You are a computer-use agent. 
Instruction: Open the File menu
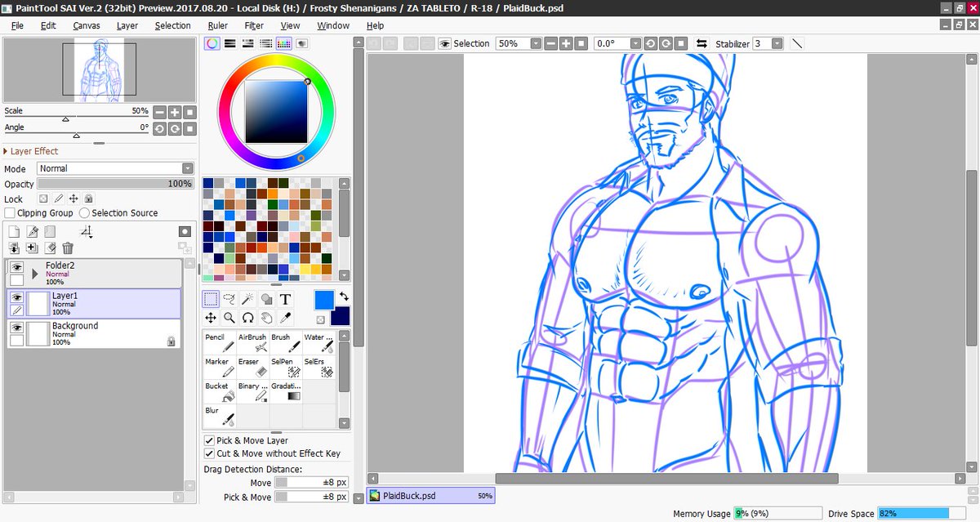tap(17, 25)
